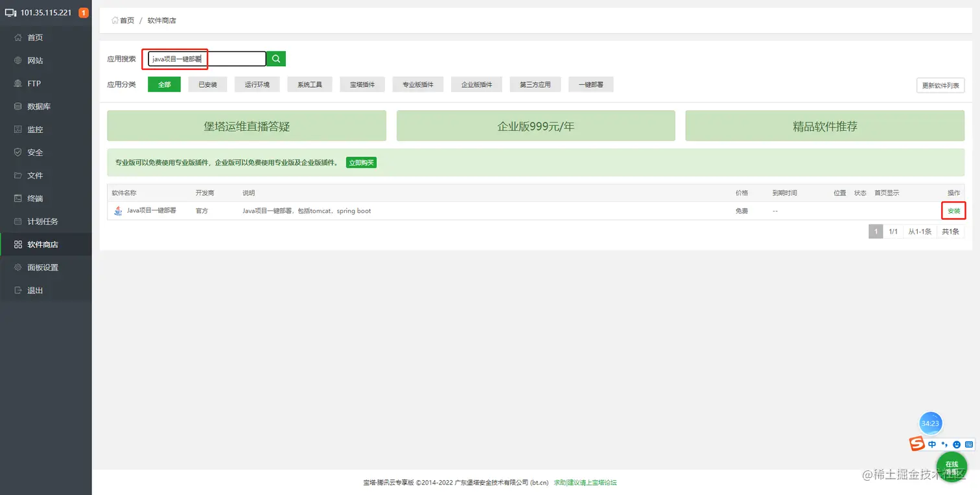Image resolution: width=980 pixels, height=495 pixels.
Task: Click the 求助|建议请上宝塔论坛 footer link
Action: (x=585, y=483)
